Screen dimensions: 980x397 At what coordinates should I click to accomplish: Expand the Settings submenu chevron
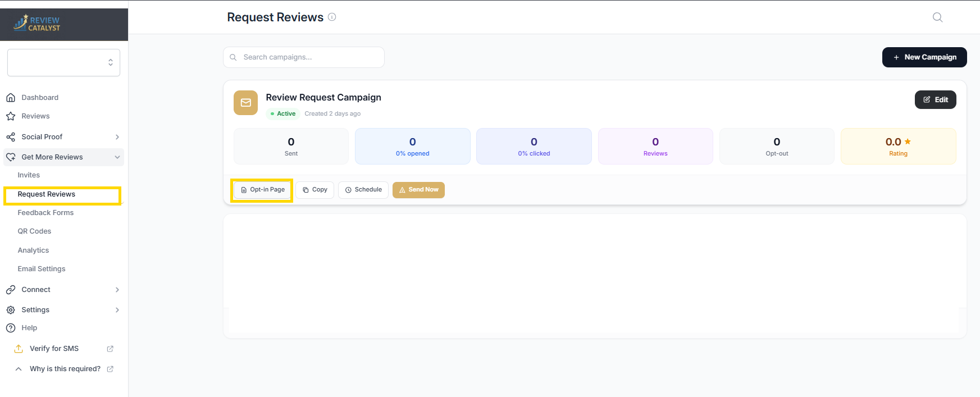117,310
